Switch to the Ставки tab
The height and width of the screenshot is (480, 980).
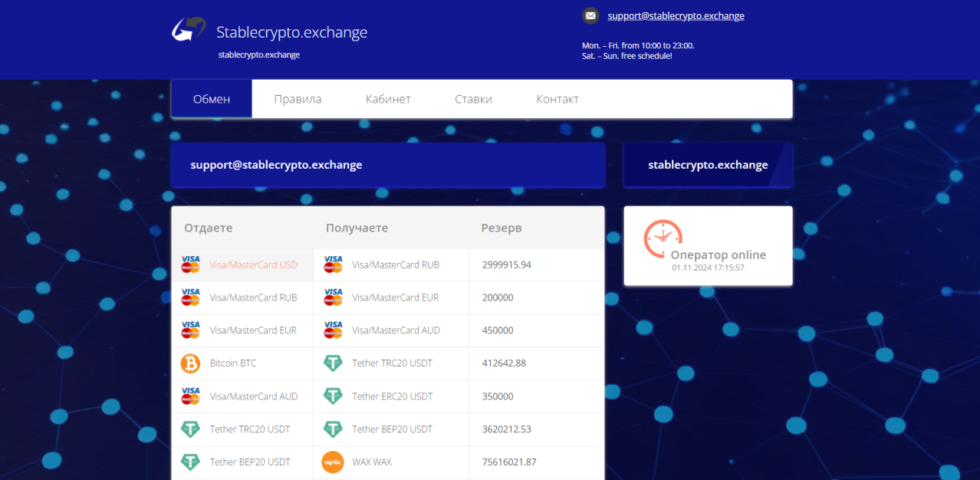pos(473,98)
